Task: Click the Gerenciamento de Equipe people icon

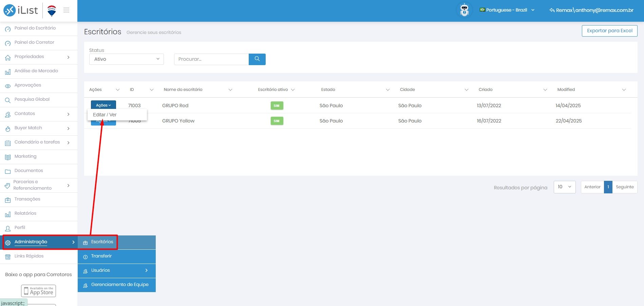Action: (85, 285)
